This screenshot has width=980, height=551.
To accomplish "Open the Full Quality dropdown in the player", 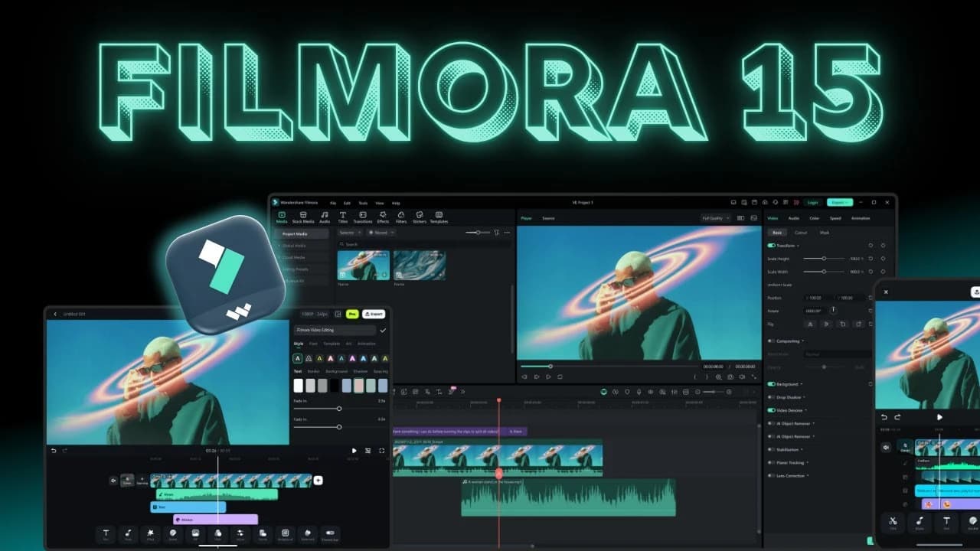I will point(716,218).
